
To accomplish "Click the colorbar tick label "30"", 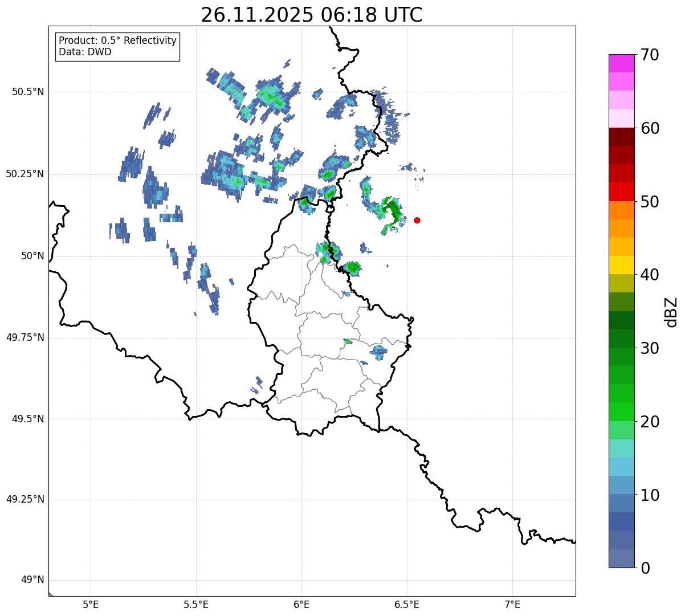I will point(650,348).
